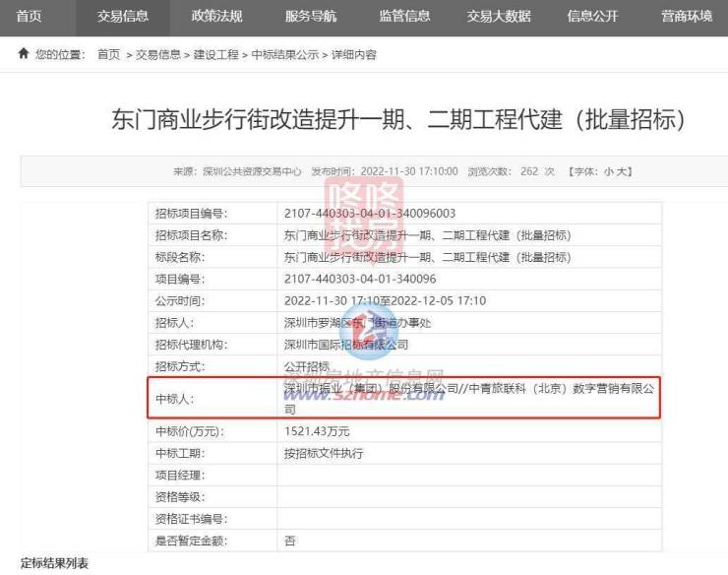Click the 标段名称 label cell
Viewport: 728px width, 575px height.
[212, 257]
